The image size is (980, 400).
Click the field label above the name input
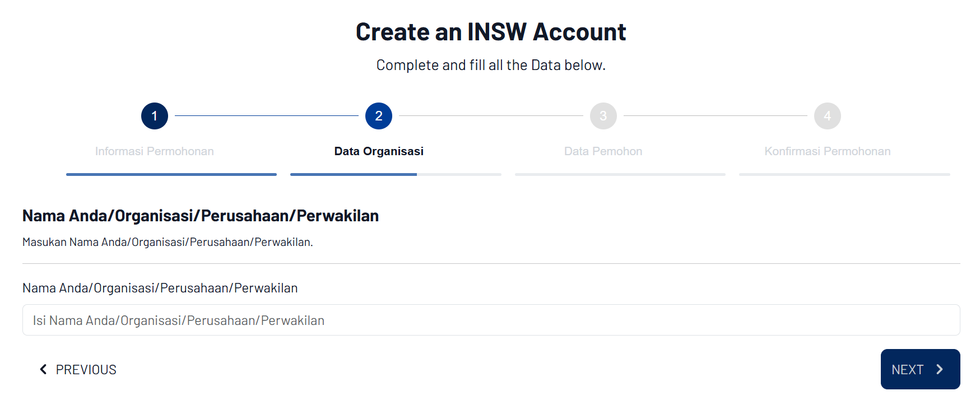(160, 288)
